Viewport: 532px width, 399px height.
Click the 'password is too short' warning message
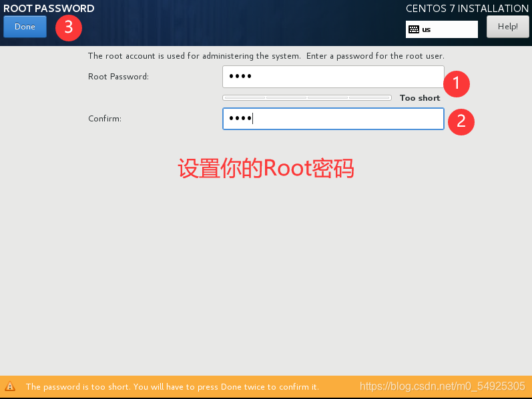[172, 387]
